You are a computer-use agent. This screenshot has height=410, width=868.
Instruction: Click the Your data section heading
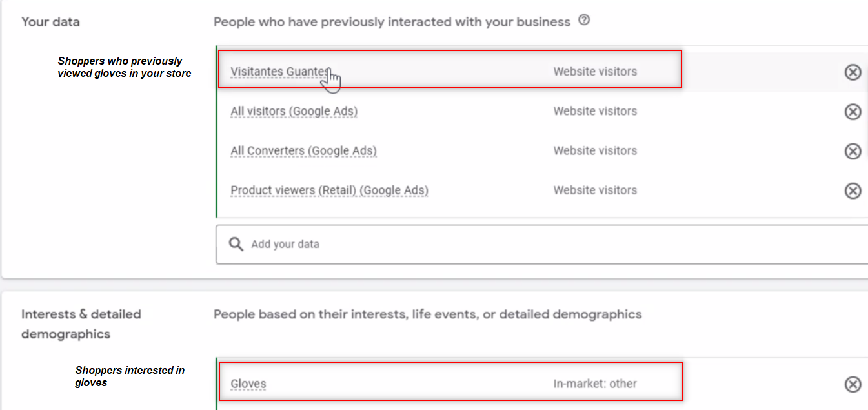(x=50, y=22)
